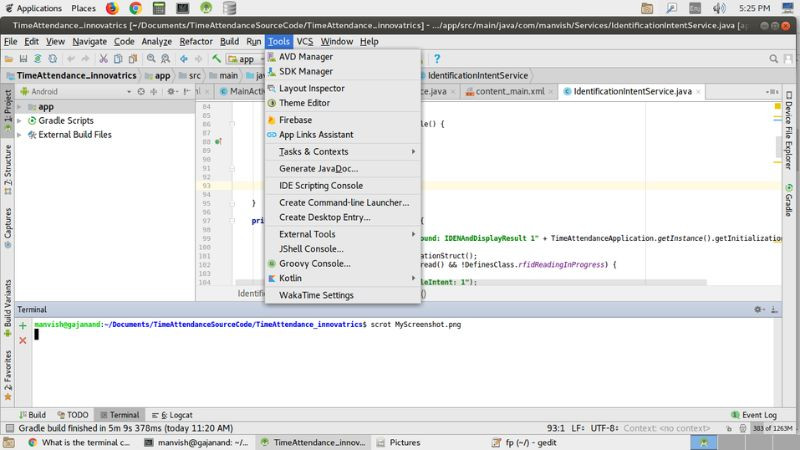Open Places menu in the top panel
Image resolution: width=800 pixels, height=450 pixels.
click(83, 8)
